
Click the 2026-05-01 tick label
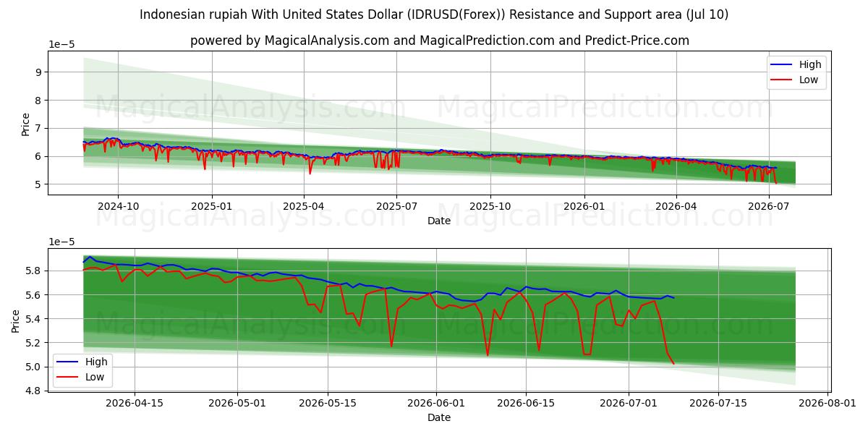(238, 403)
